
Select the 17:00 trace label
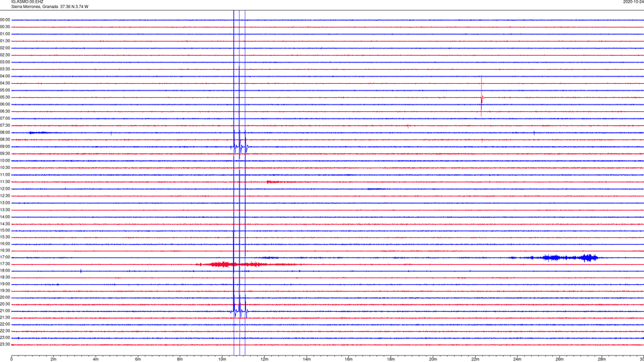5,257
